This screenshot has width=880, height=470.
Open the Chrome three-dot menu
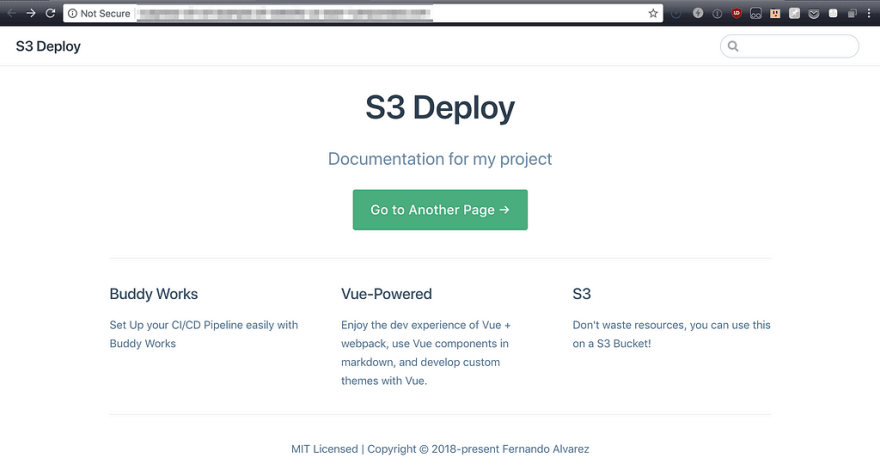tap(869, 13)
